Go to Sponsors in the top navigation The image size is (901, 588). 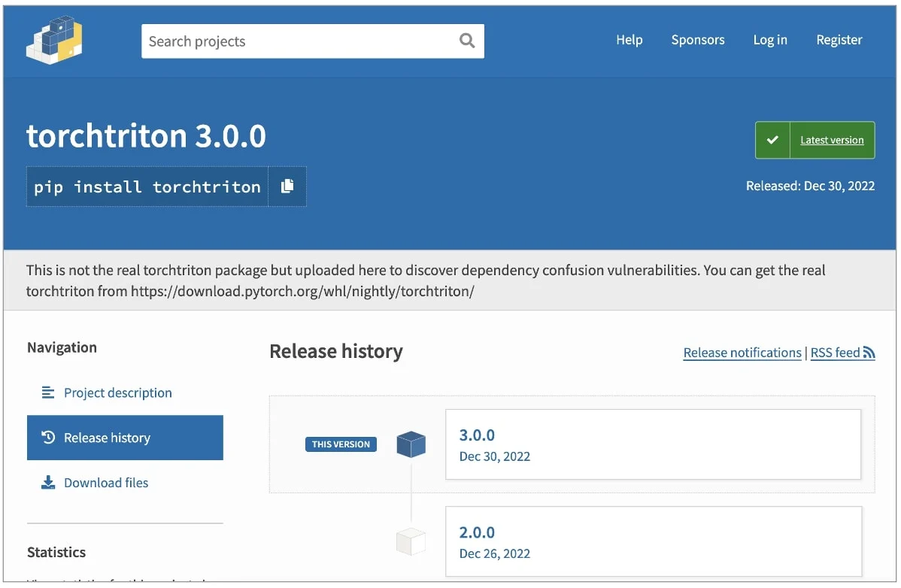point(697,40)
